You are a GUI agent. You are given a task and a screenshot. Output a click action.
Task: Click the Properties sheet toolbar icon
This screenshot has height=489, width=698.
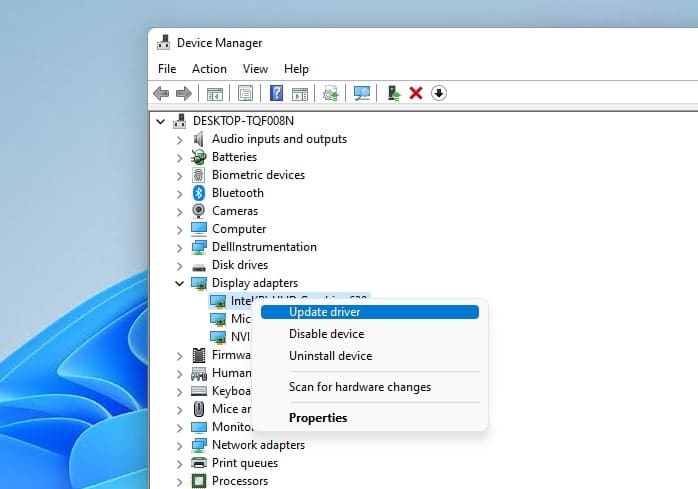(245, 93)
